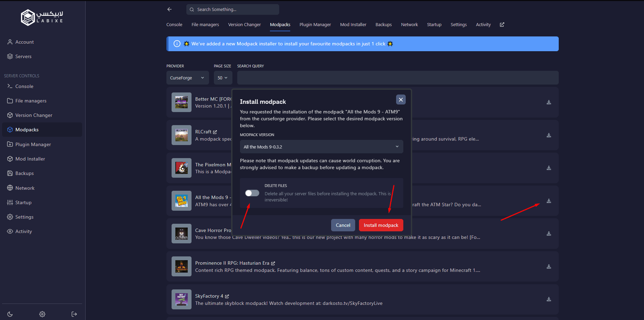This screenshot has width=644, height=320.
Task: Enable the Delete Files toggle
Action: [252, 193]
